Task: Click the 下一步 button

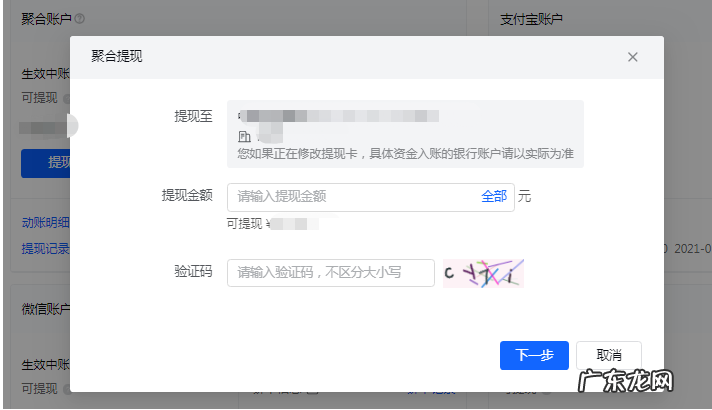Action: (534, 355)
